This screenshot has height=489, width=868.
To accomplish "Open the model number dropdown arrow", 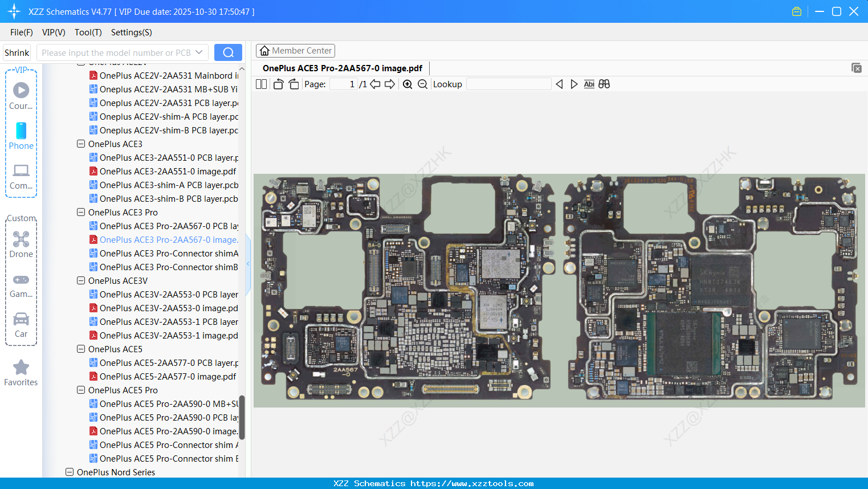I will click(199, 52).
